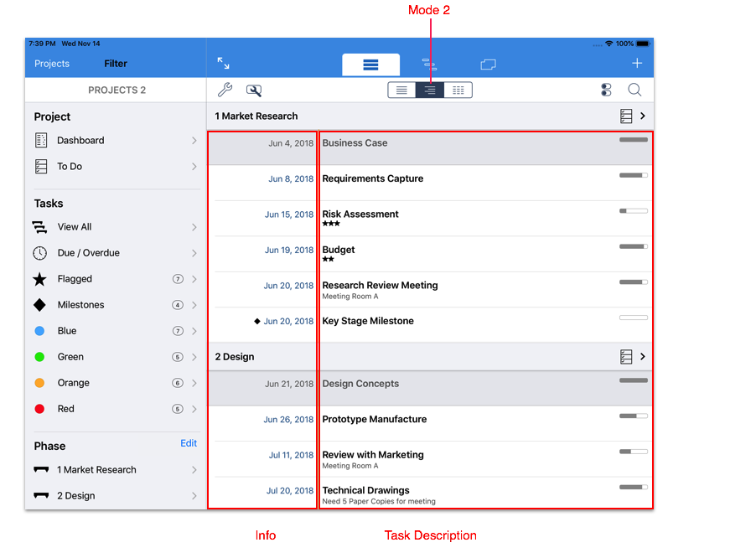The image size is (756, 558).
Task: Open the search magnifying glass
Action: (635, 90)
